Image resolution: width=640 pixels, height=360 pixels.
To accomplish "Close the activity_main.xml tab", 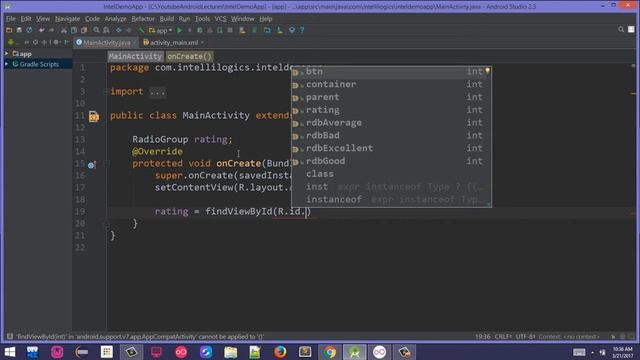I will click(x=202, y=42).
